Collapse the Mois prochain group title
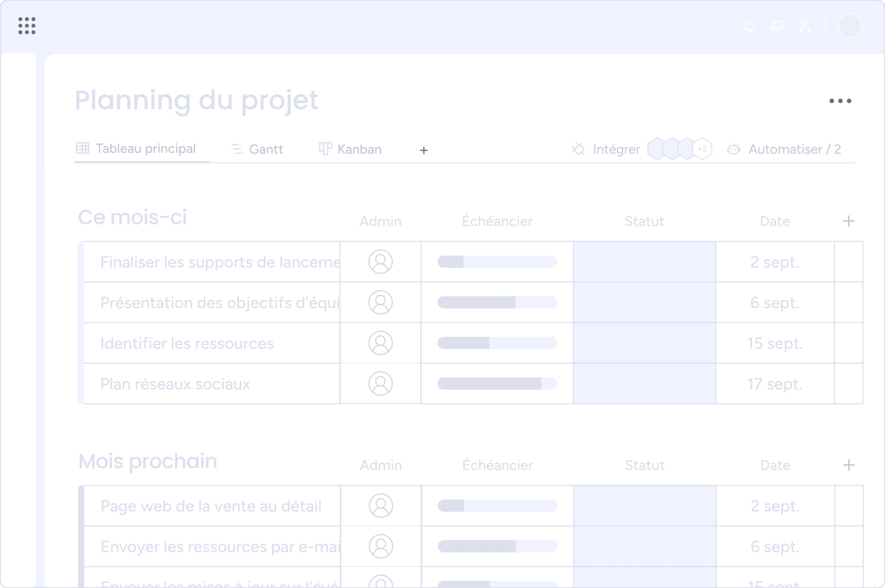This screenshot has width=885, height=588. click(x=148, y=462)
